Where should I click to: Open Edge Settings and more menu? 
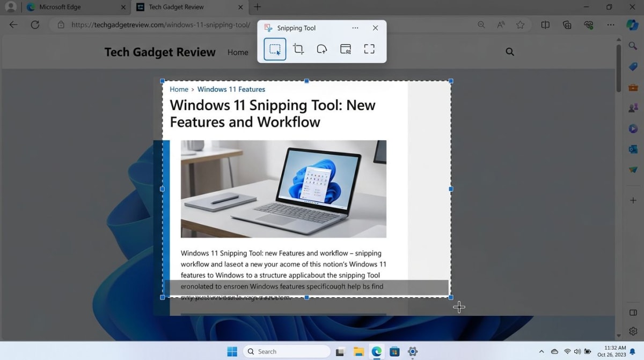point(611,25)
